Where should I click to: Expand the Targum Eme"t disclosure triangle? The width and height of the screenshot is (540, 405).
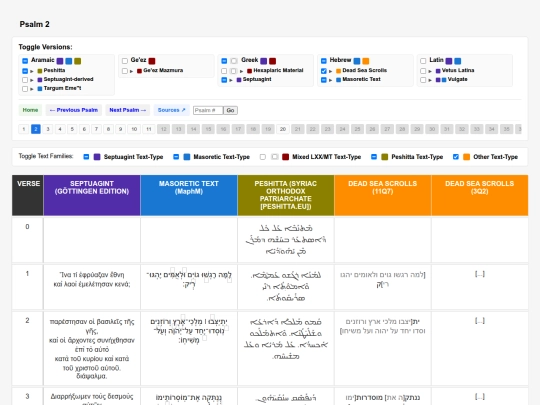point(32,89)
